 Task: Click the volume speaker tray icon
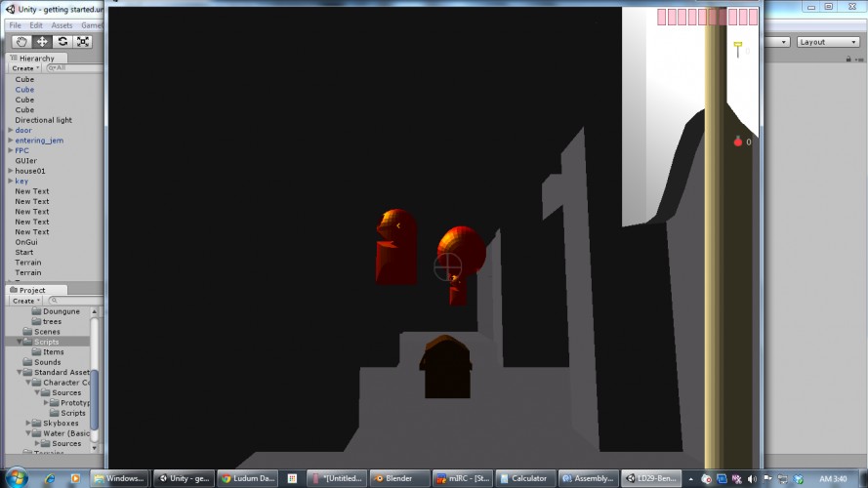tap(752, 479)
